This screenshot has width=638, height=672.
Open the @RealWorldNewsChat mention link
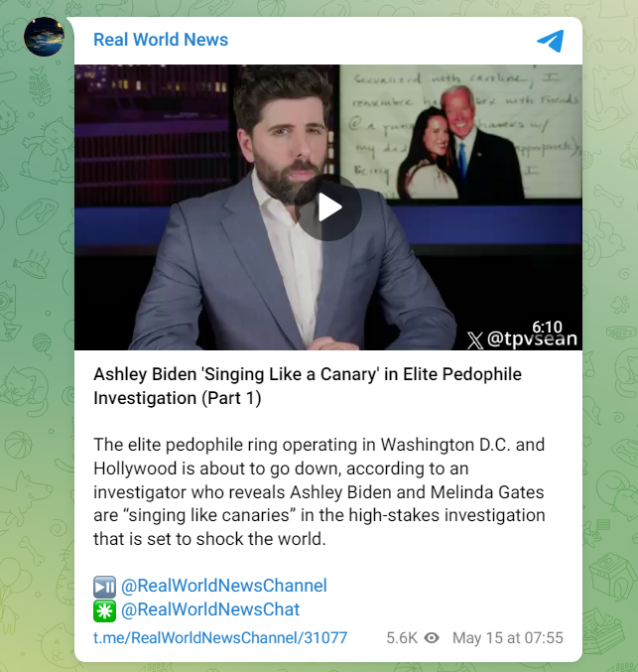(210, 609)
